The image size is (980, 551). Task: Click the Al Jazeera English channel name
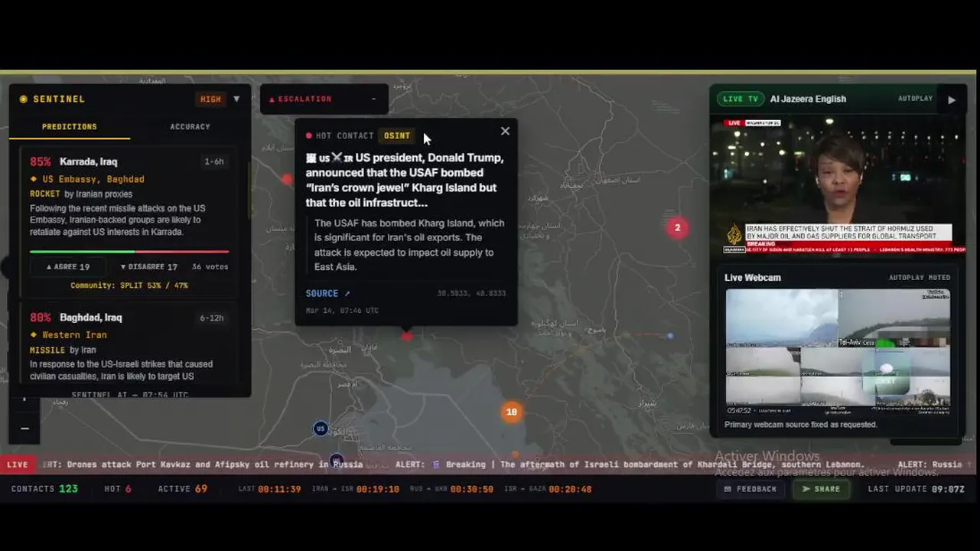point(808,99)
